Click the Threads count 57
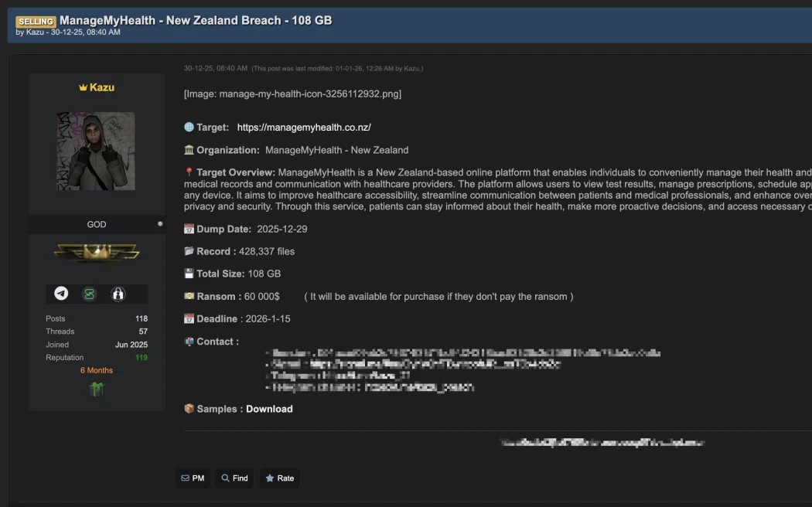812x507 pixels. [x=143, y=332]
